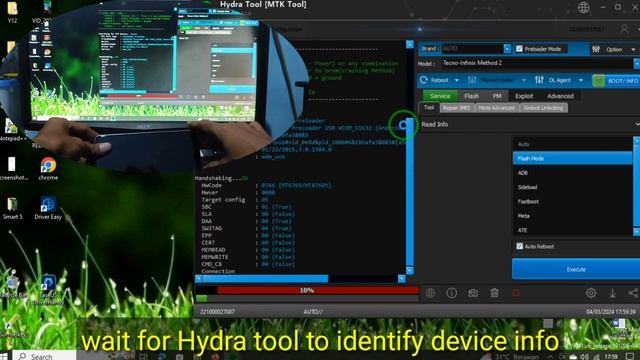Image resolution: width=640 pixels, height=360 pixels.
Task: Click the globe icon in bottom toolbar
Action: coord(430,293)
